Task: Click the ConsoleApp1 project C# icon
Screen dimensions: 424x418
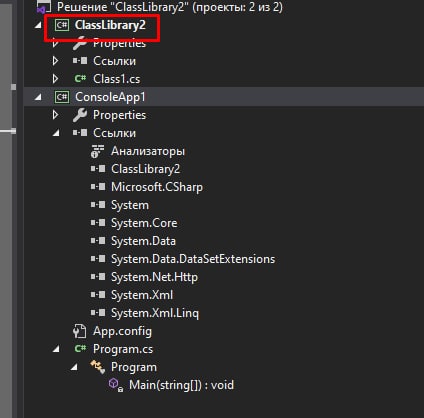Action: coord(62,97)
